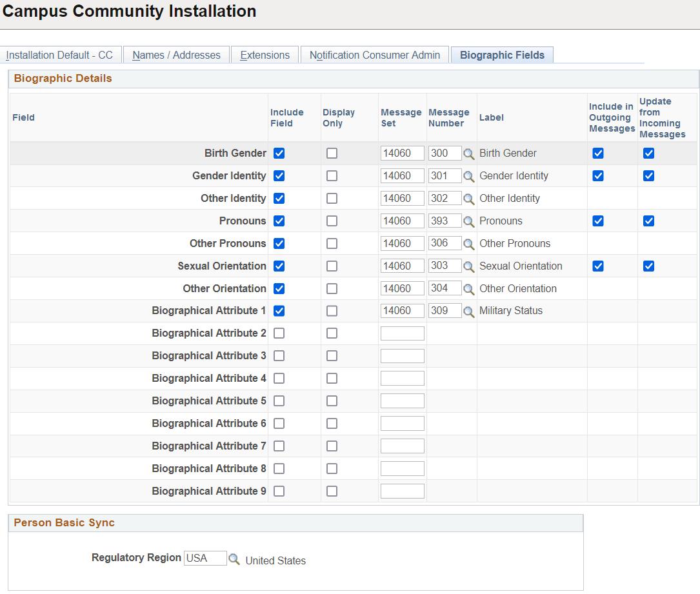
Task: Click the Regulatory Region input field
Action: tap(205, 559)
